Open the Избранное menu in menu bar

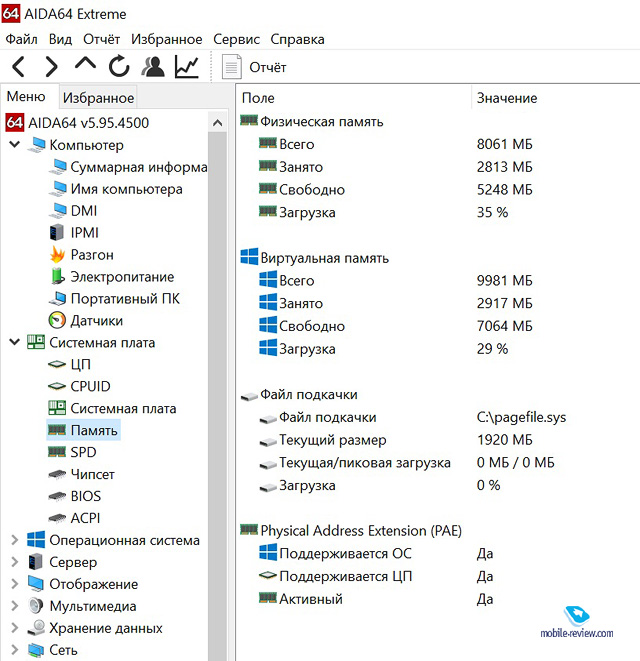[x=167, y=39]
